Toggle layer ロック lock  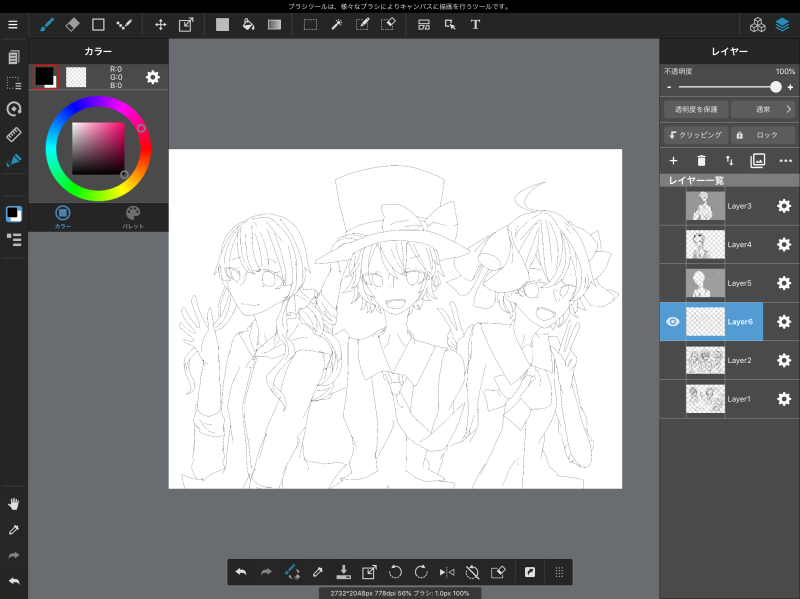coord(763,135)
